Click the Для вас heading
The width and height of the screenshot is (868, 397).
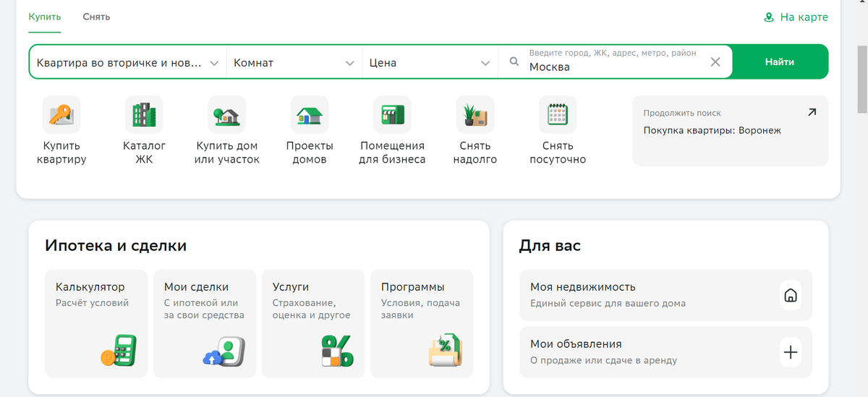tap(550, 246)
